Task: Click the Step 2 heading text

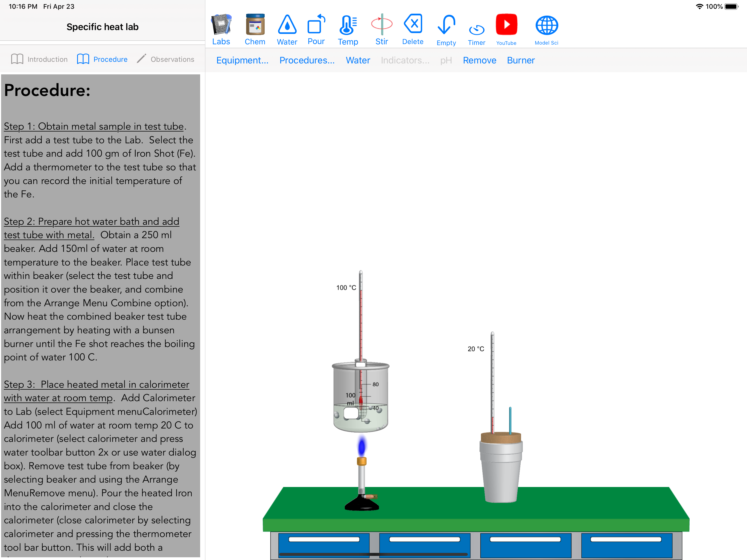Action: 92,228
